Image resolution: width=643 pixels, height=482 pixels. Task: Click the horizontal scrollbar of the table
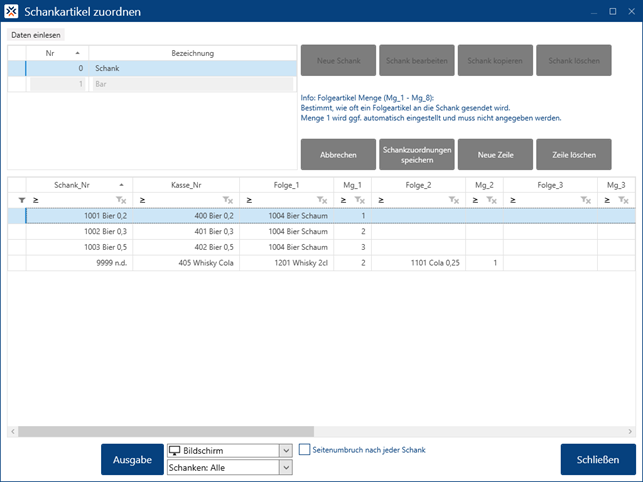pyautogui.click(x=200, y=431)
